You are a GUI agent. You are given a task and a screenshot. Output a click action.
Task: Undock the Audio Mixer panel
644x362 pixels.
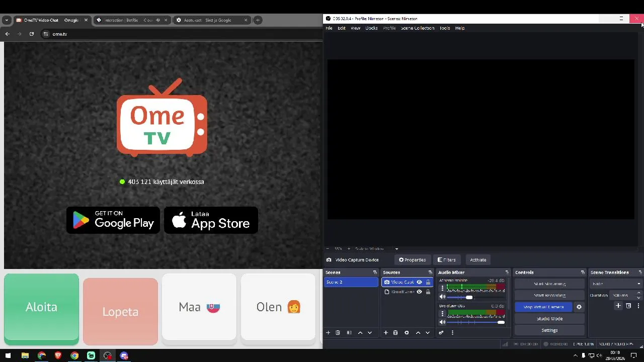[507, 273]
